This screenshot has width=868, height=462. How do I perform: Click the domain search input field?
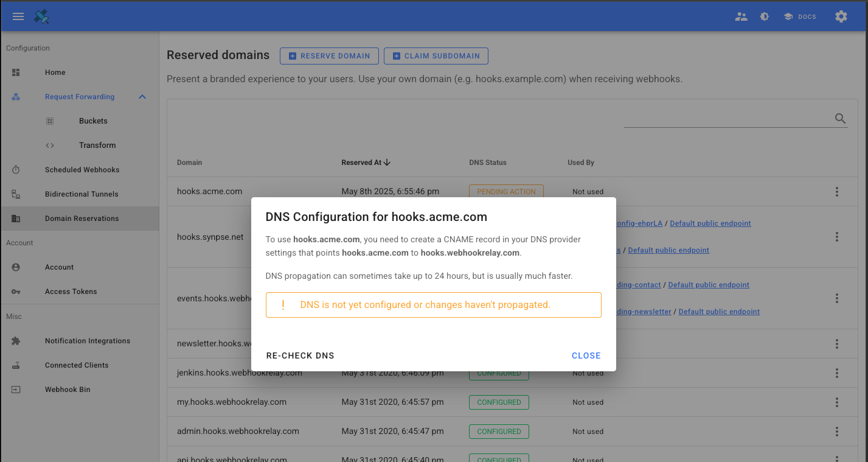point(727,119)
